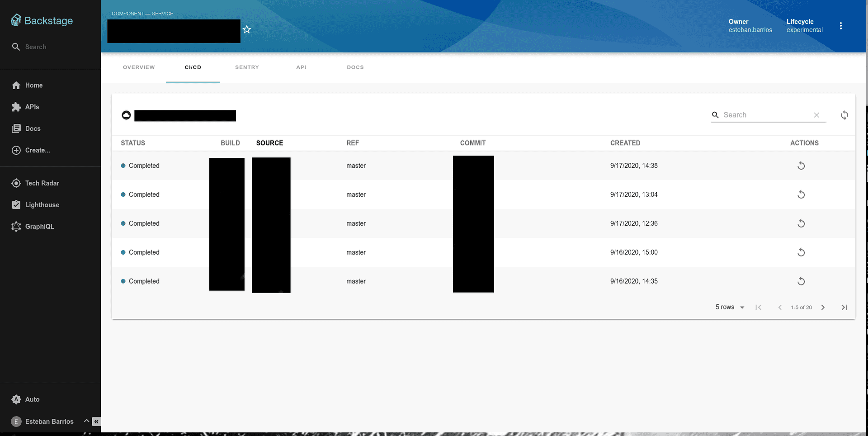
Task: Open Lighthouse page
Action: [35, 205]
